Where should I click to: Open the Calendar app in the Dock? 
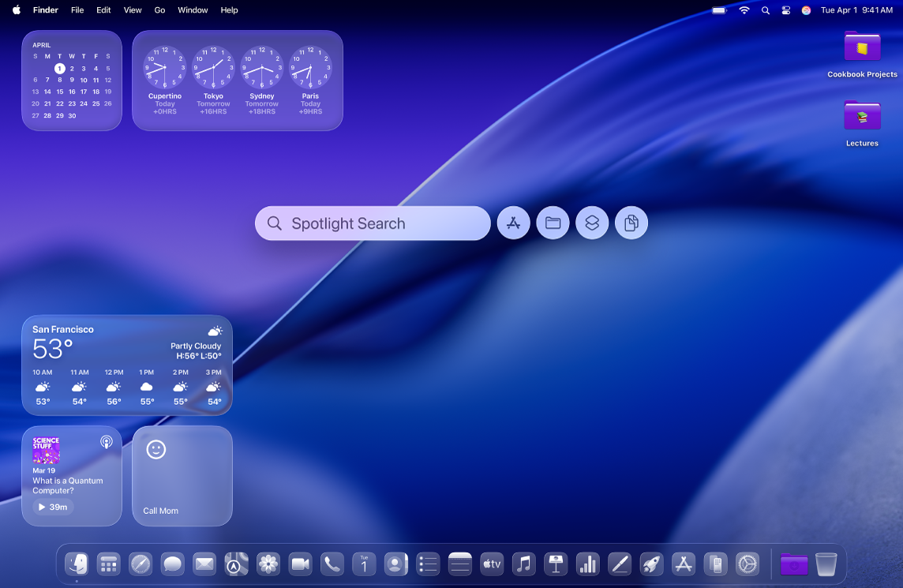[364, 564]
